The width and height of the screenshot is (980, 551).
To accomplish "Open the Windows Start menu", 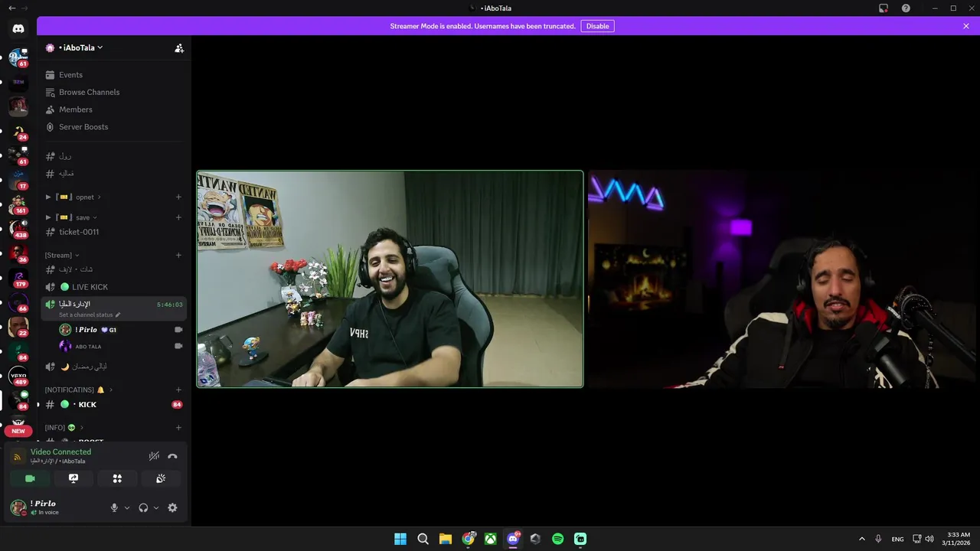I will pos(400,539).
